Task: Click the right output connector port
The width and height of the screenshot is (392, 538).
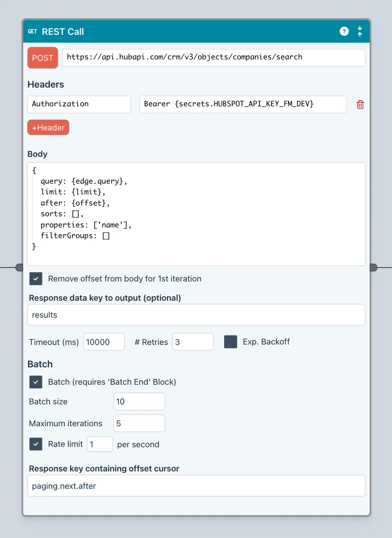Action: (373, 267)
